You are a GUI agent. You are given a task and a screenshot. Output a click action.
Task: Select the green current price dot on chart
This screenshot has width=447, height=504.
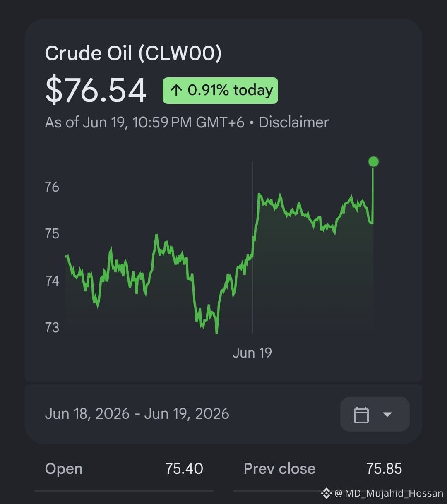(x=373, y=161)
